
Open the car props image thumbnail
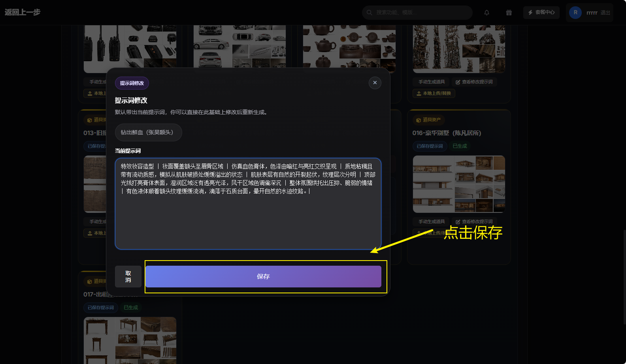[239, 47]
